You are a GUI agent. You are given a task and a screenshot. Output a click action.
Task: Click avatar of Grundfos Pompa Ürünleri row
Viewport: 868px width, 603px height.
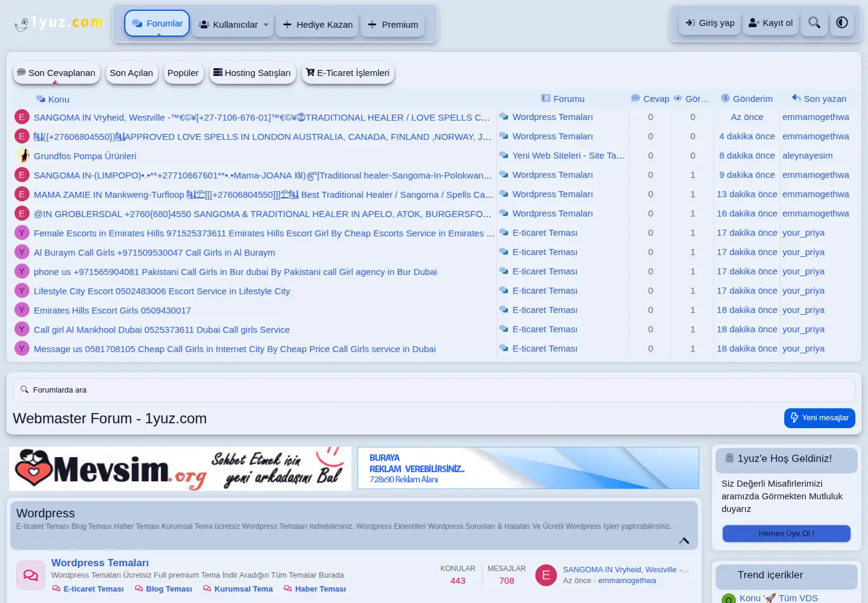[x=22, y=156]
